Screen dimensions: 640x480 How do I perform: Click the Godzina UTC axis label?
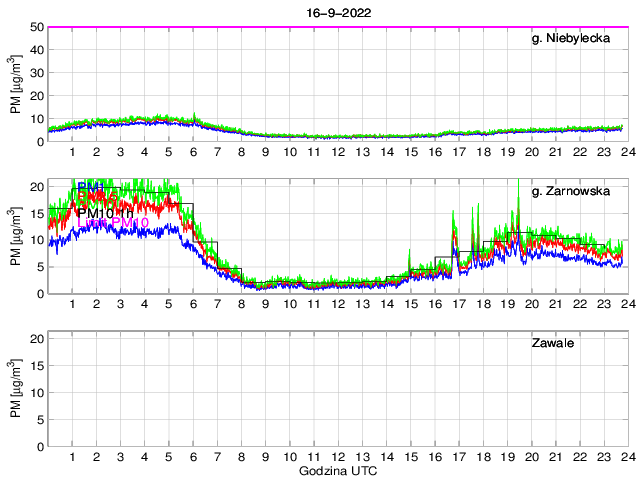[336, 470]
